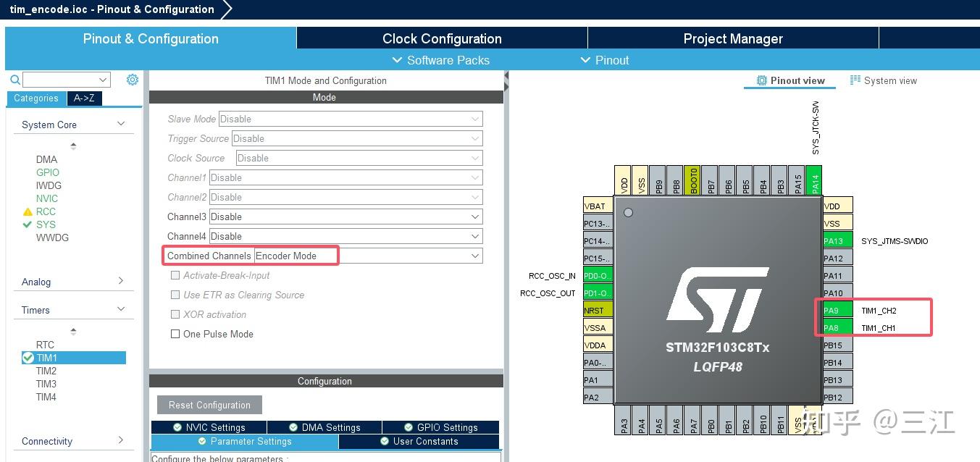This screenshot has height=462, width=980.
Task: Enable the Activate-Break-Input checkbox
Action: coord(175,275)
